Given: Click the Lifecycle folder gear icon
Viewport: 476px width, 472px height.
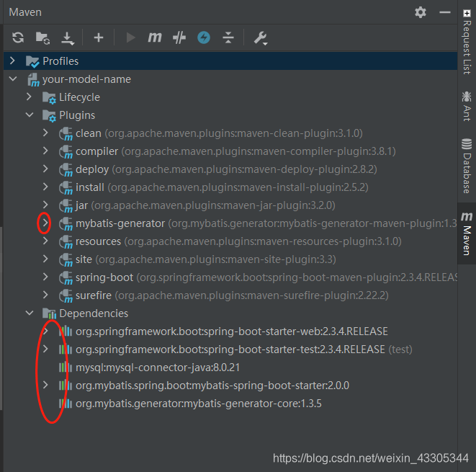Looking at the screenshot, I should pyautogui.click(x=49, y=98).
